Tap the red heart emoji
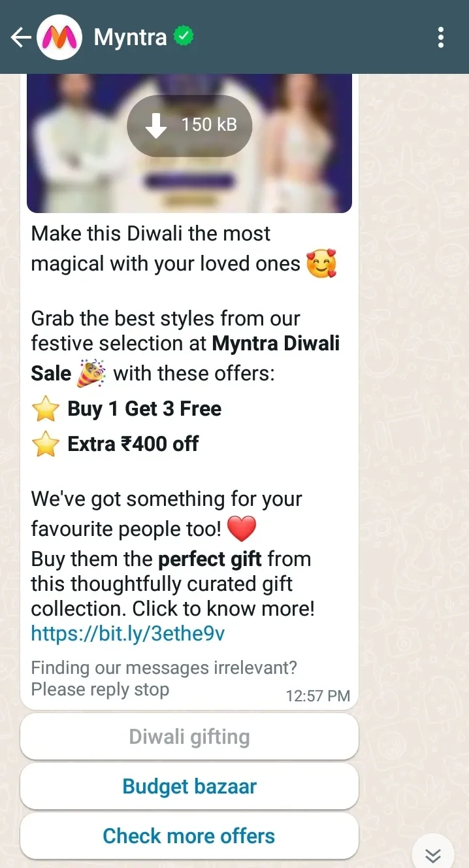This screenshot has height=868, width=469. pyautogui.click(x=242, y=529)
